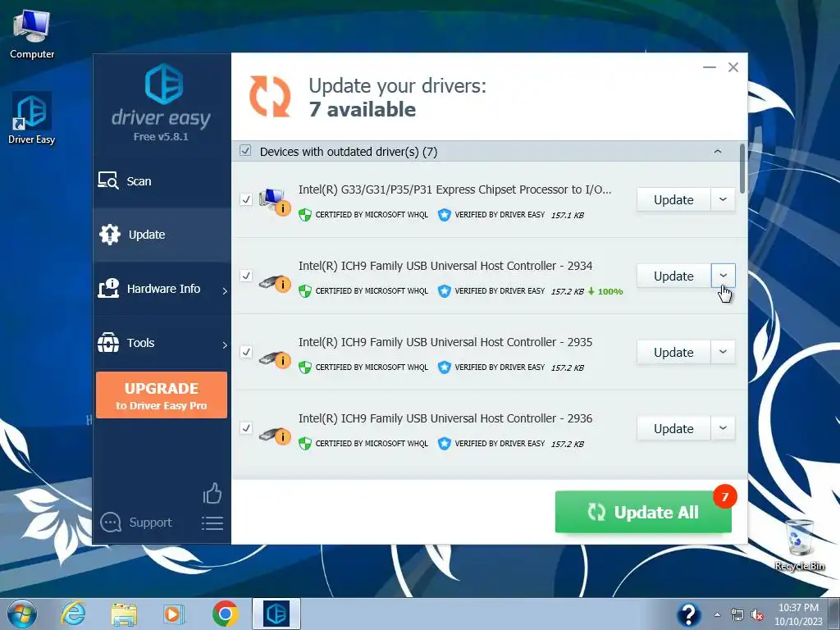Click the chipset device icon for G33/G31/P35/P31
The height and width of the screenshot is (630, 840).
coord(274,202)
